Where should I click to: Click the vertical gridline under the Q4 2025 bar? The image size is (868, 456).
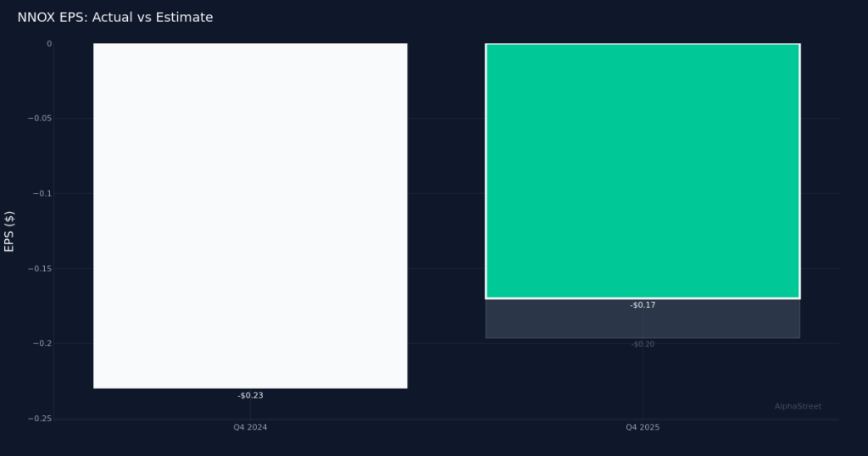pos(643,381)
